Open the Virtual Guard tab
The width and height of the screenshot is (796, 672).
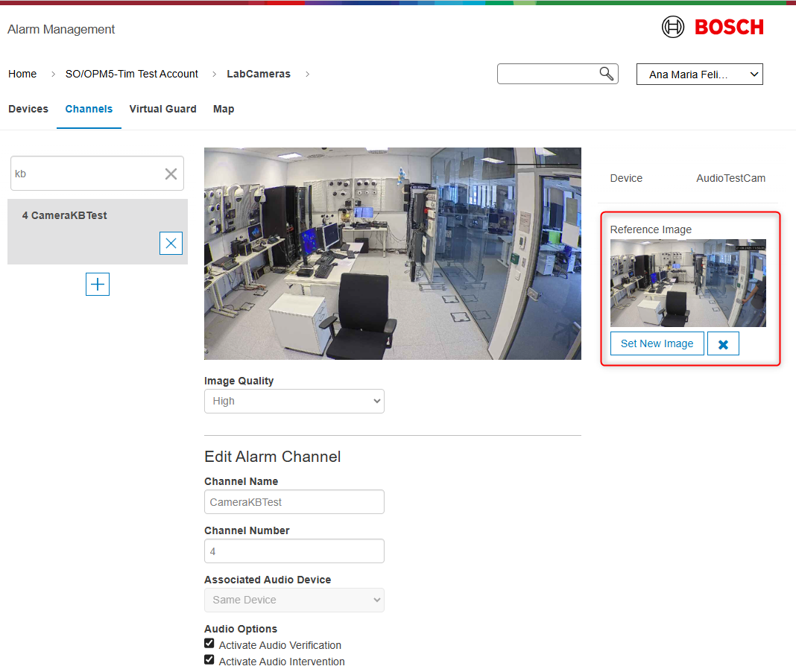pos(162,109)
